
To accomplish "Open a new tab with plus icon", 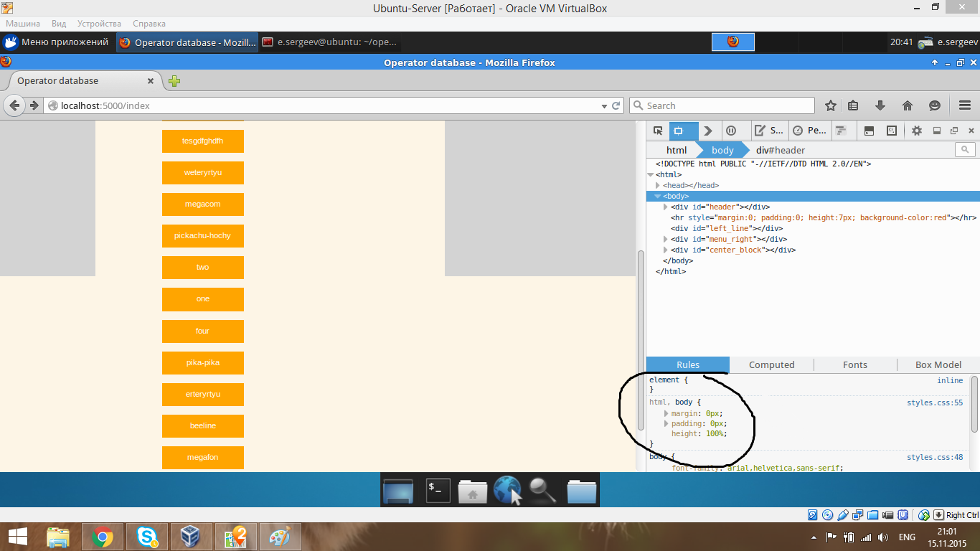I will (174, 81).
